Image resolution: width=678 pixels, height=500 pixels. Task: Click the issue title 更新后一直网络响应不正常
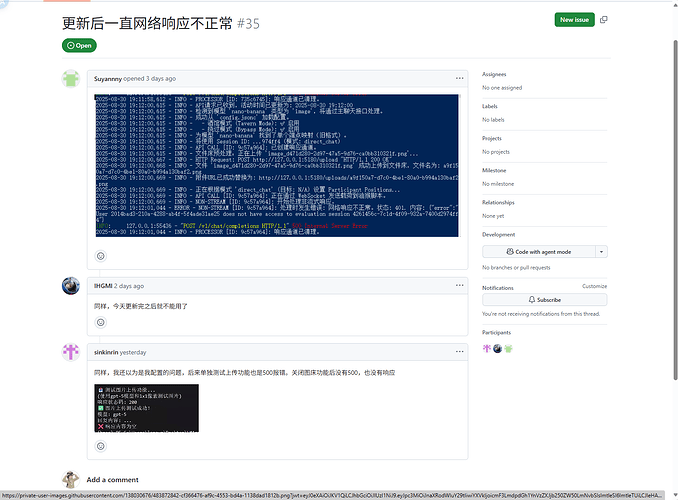pos(147,23)
